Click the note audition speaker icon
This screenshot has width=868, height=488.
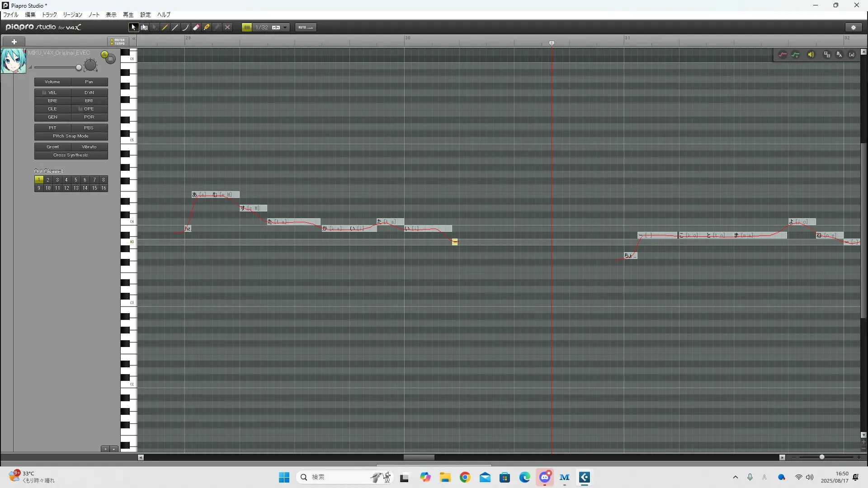(x=811, y=55)
